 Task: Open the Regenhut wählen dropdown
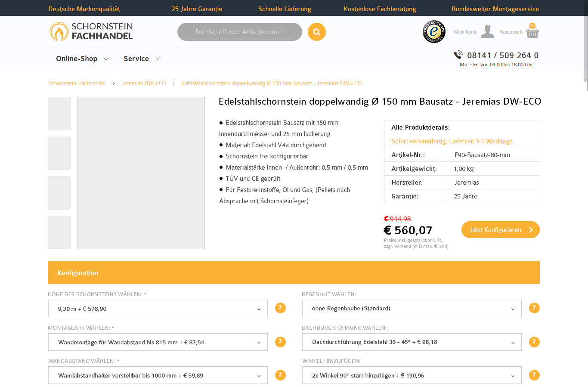click(412, 309)
